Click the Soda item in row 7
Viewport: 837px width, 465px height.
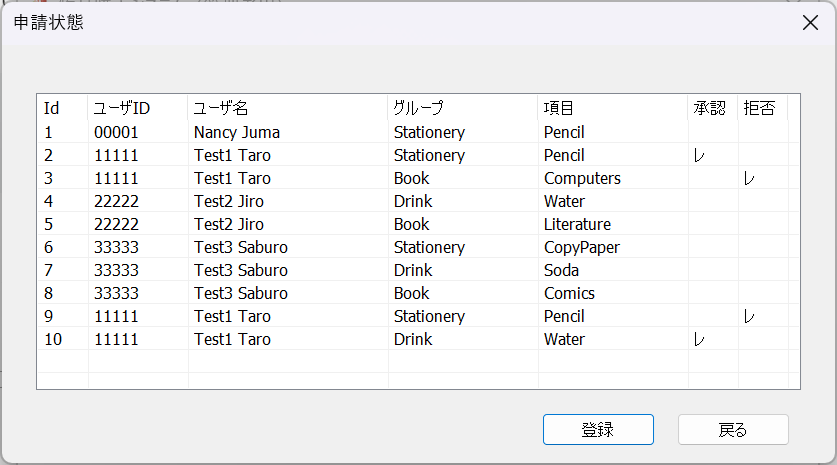561,271
